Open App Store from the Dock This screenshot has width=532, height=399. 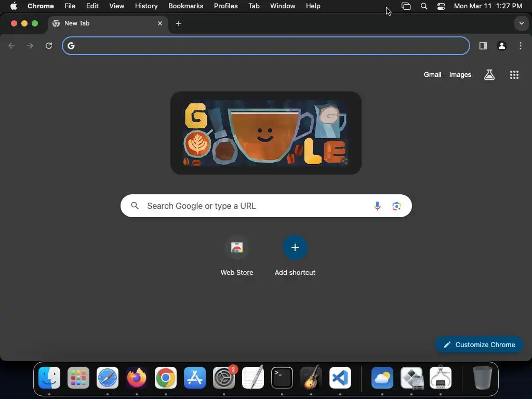tap(195, 378)
